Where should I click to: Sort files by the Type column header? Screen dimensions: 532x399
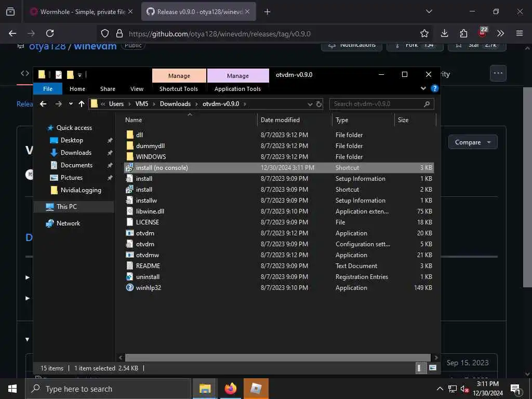pyautogui.click(x=363, y=120)
